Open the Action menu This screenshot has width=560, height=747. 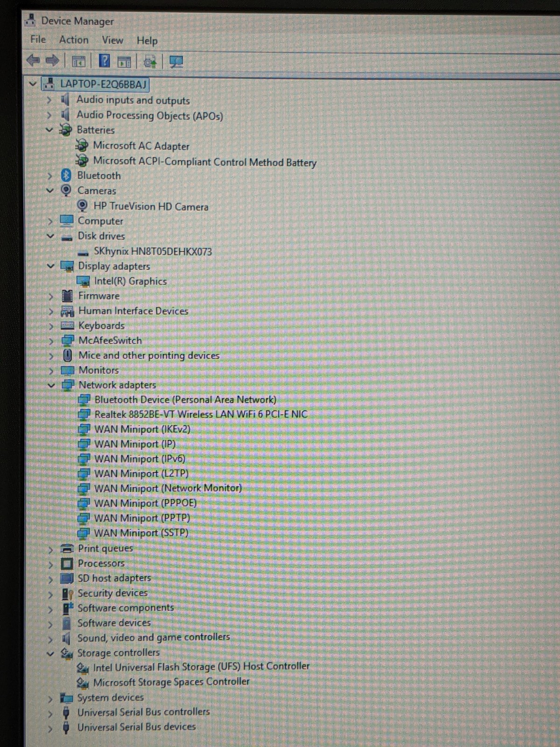pyautogui.click(x=74, y=40)
